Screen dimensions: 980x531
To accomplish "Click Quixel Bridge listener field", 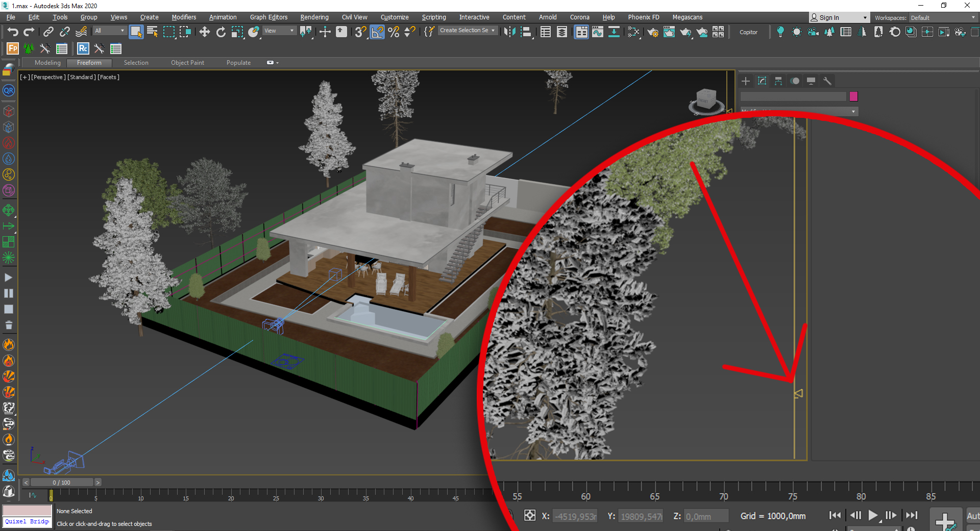I will 27,522.
